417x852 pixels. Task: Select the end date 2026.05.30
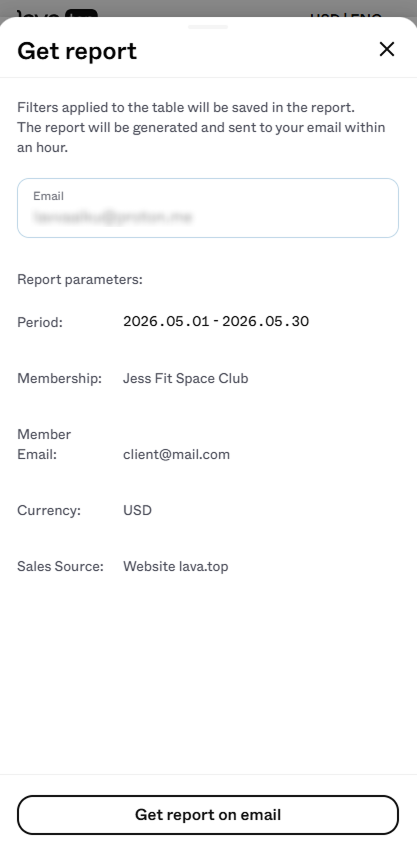265,322
